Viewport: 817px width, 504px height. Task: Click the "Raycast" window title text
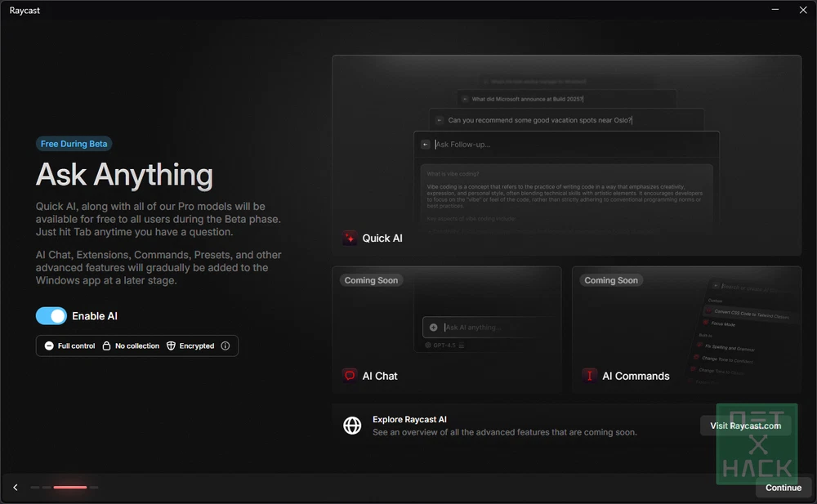(x=25, y=10)
